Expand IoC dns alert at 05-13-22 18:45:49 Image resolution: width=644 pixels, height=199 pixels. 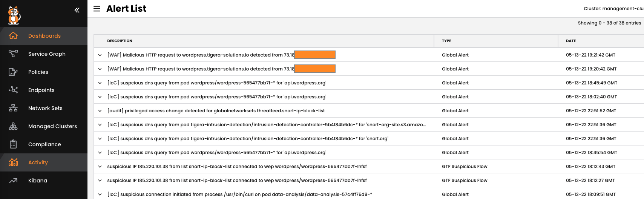100,83
